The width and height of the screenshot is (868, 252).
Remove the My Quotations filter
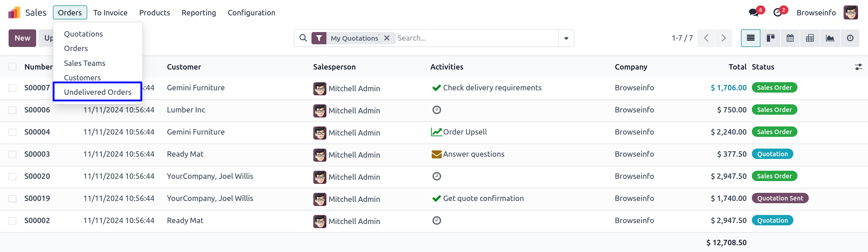(387, 38)
